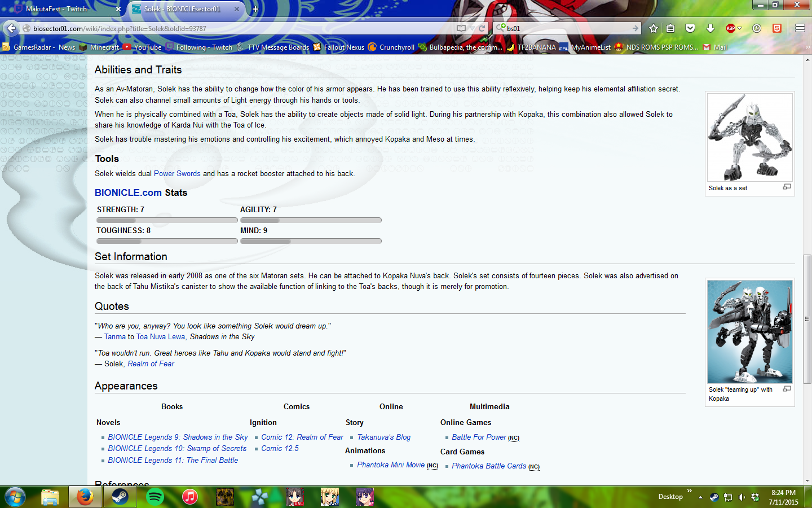Save page to Pocket

pos(690,28)
